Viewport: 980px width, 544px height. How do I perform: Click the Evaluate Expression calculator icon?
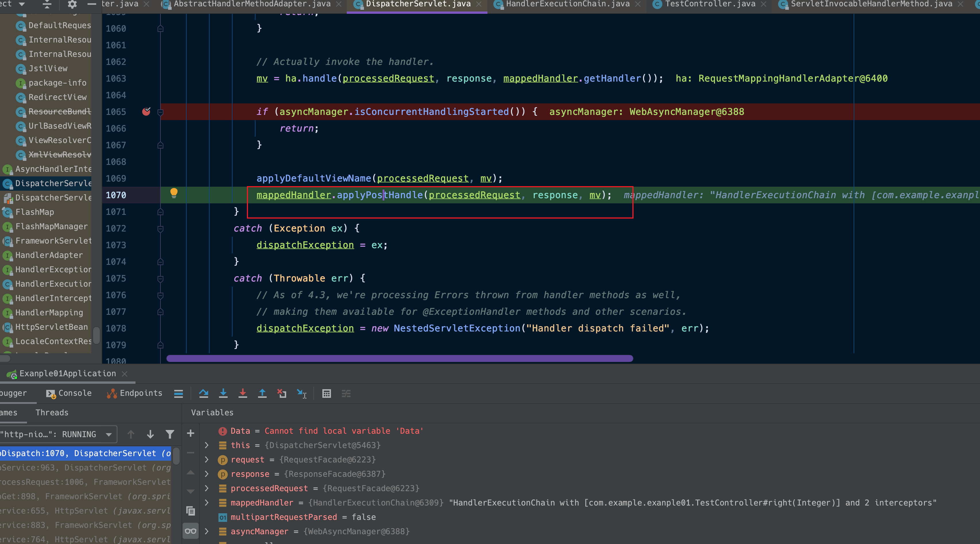(326, 393)
